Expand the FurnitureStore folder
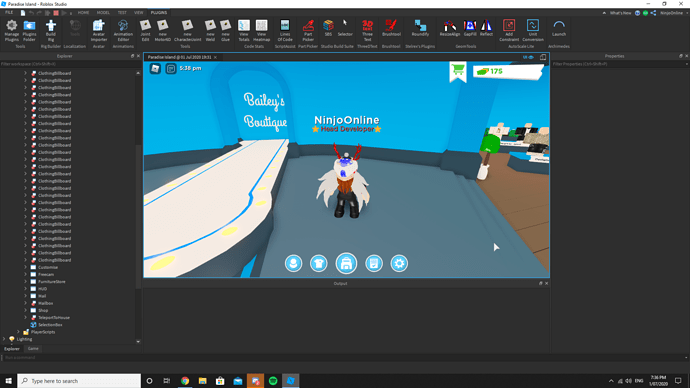Viewport: 690px width, 388px height. point(25,282)
